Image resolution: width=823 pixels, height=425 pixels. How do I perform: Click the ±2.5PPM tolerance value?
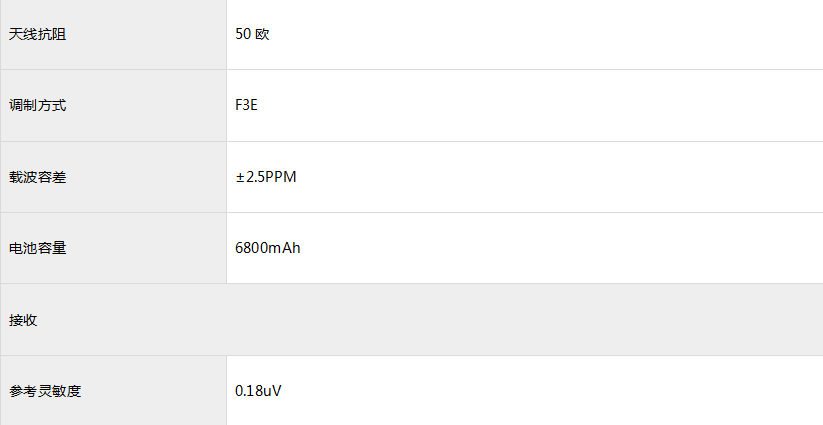266,177
